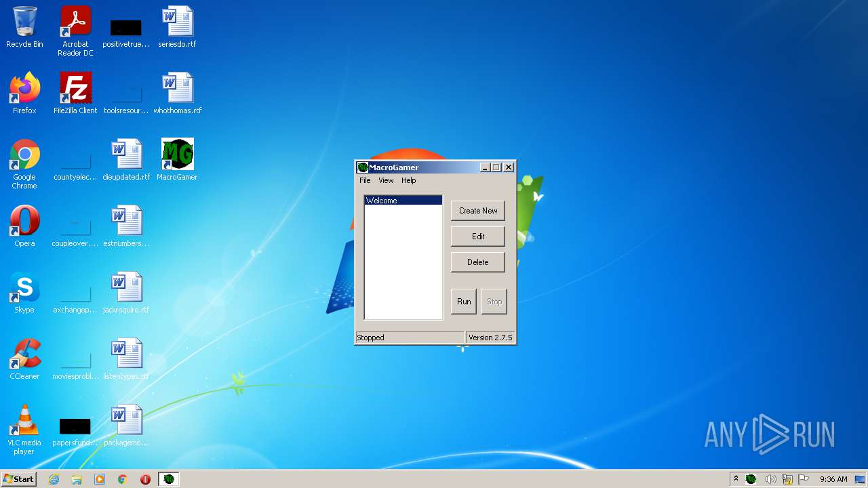Select the Welcome macro in list
Viewport: 868px width, 488px height.
pyautogui.click(x=403, y=201)
